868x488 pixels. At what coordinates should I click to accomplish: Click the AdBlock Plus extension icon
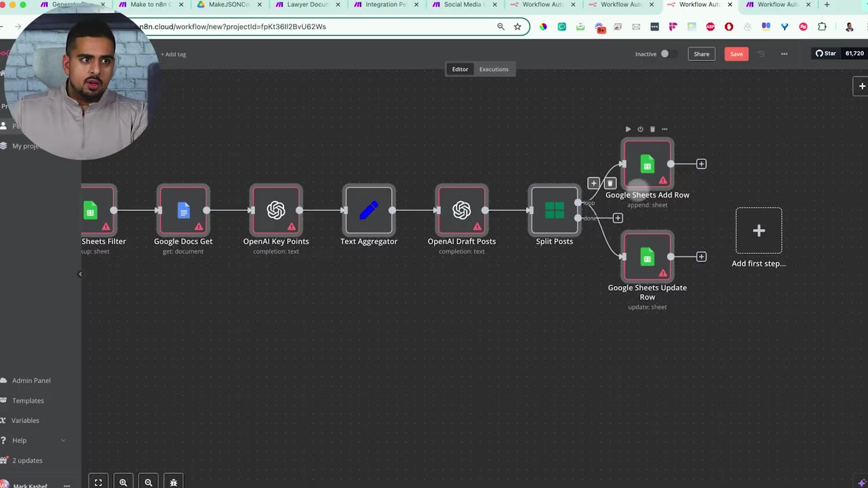pos(711,27)
